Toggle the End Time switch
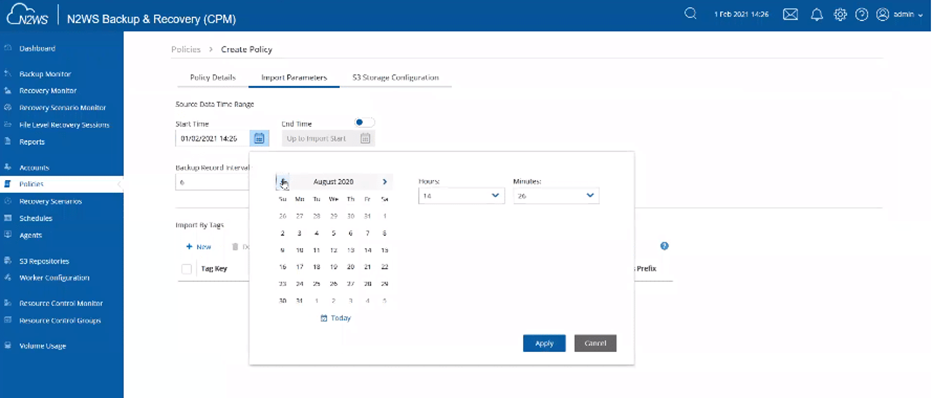This screenshot has height=398, width=932. 364,122
